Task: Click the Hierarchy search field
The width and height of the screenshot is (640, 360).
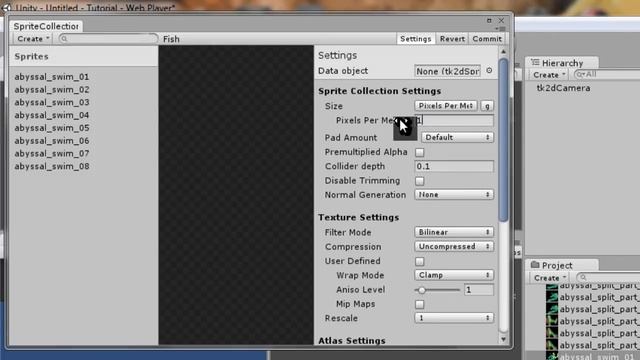Action: coord(607,75)
